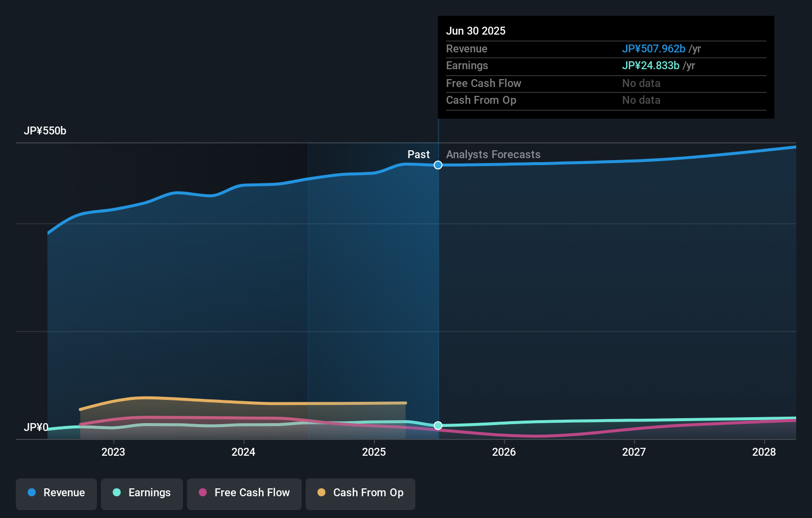Select the white Revenue data point marker
The height and width of the screenshot is (518, 812).
point(438,165)
